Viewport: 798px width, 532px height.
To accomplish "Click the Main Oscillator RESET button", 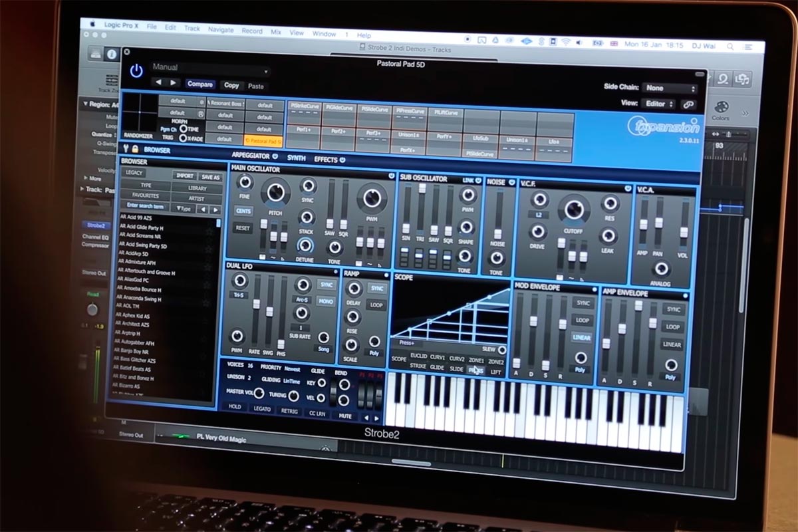I will [x=243, y=227].
